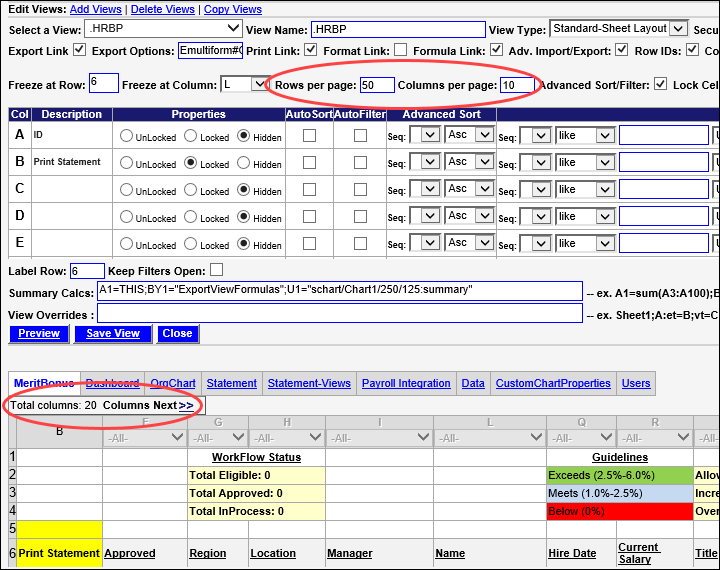Viewport: 720px width, 570px height.
Task: Select Locked radio for column A
Action: tap(191, 136)
